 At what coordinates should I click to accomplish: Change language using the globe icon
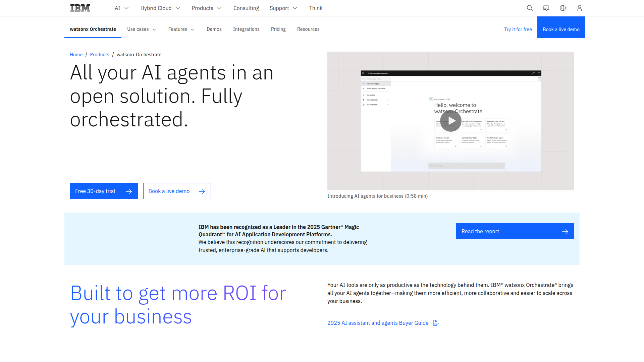pos(563,8)
